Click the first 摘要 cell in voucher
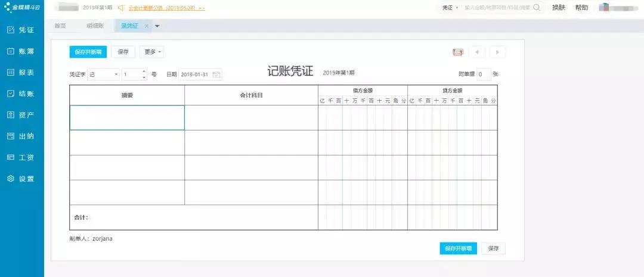 click(127, 117)
